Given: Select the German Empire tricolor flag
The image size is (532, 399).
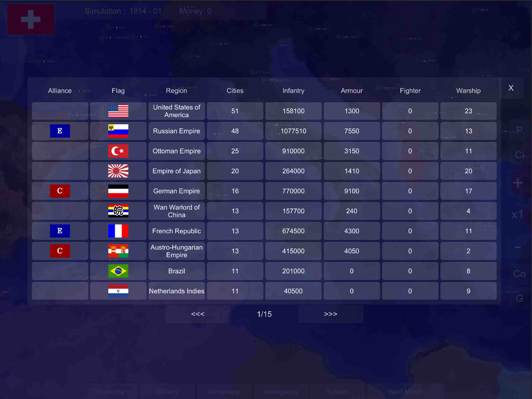Looking at the screenshot, I should point(118,191).
